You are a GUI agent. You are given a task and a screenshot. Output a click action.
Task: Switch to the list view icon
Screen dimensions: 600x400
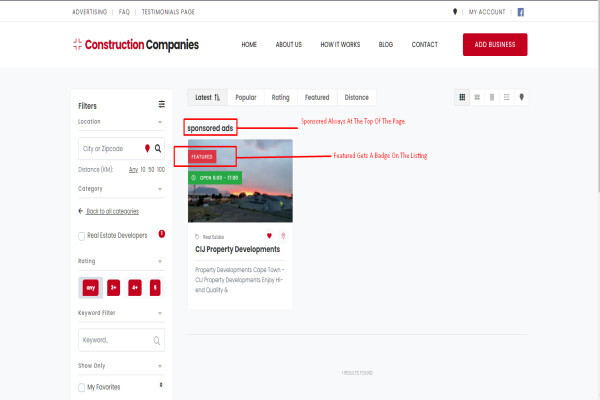506,97
